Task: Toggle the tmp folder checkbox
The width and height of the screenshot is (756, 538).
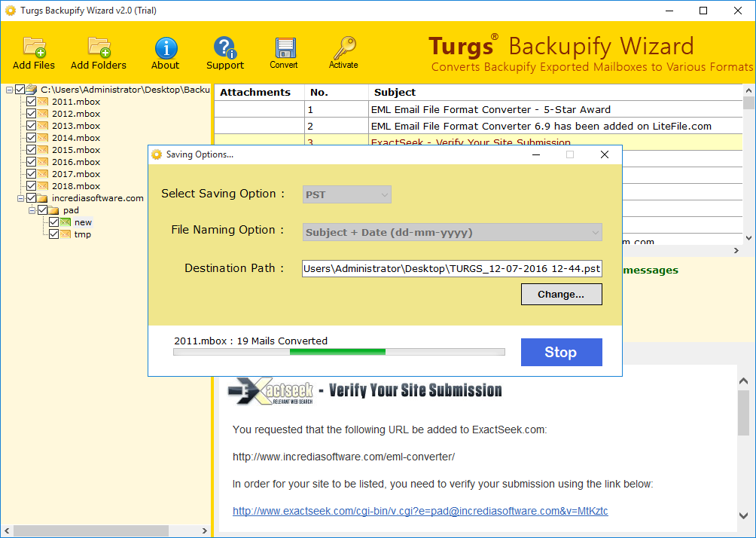Action: (53, 234)
